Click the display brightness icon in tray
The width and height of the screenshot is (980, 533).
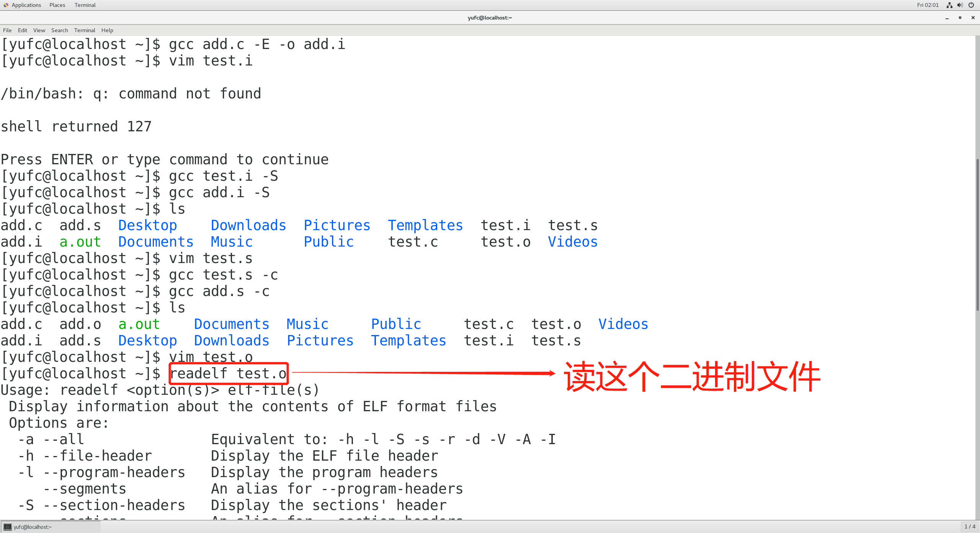973,5
